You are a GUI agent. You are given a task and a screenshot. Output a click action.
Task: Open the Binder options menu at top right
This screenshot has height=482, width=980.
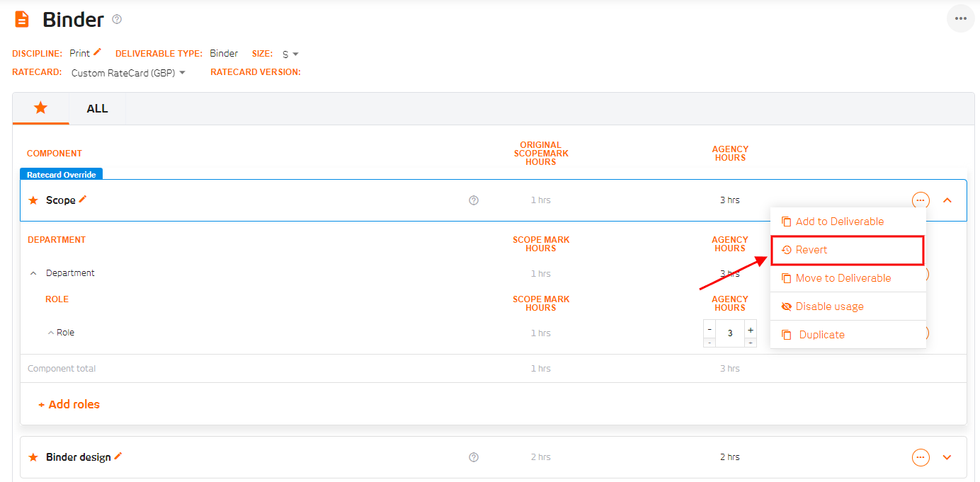[x=961, y=18]
